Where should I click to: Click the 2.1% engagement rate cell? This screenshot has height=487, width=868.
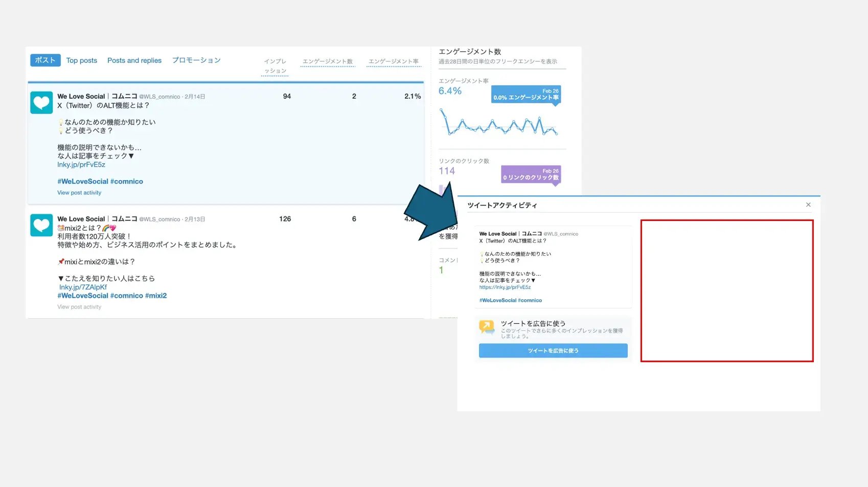pos(413,96)
